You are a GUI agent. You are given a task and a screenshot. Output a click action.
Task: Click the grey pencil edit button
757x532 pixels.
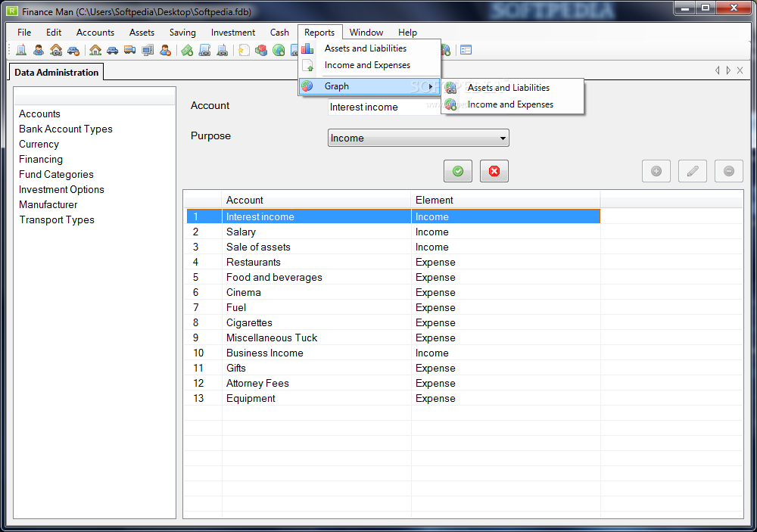pos(693,171)
